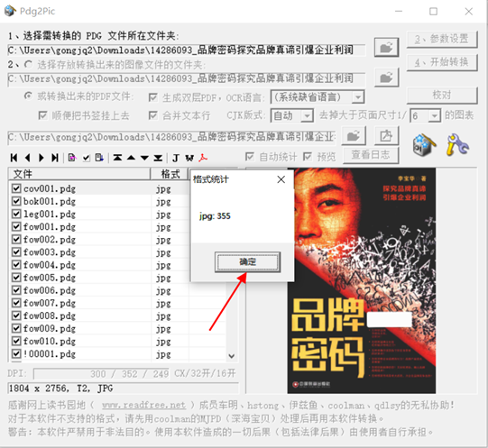
Task: Click the red PDF toolbar icon
Action: click(203, 158)
